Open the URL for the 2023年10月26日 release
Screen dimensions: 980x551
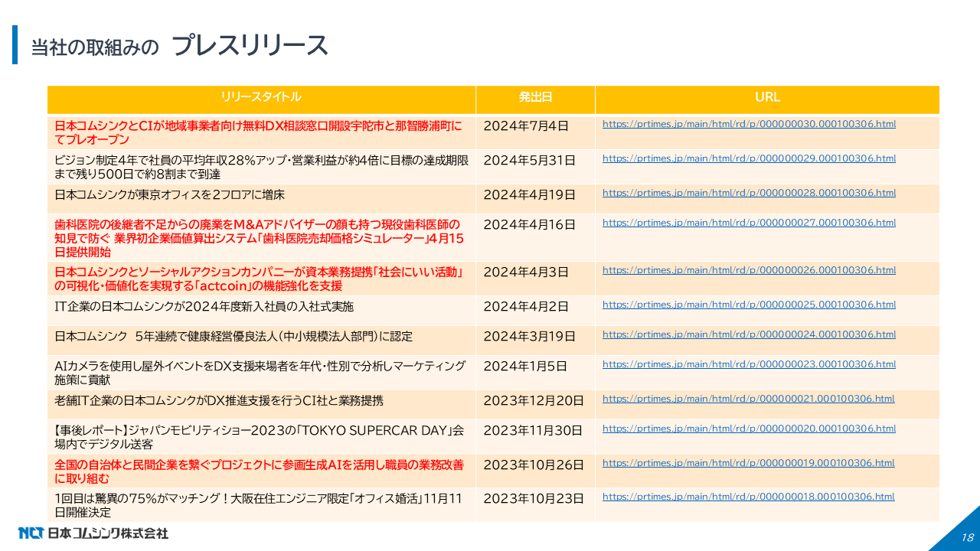click(x=748, y=463)
